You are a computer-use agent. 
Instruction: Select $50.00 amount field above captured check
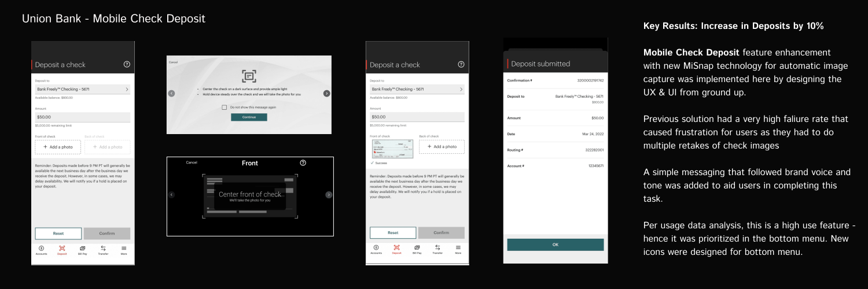(417, 117)
